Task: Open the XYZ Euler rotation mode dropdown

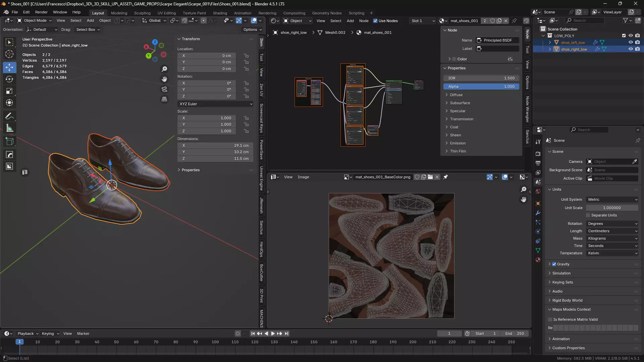Action: click(215, 104)
